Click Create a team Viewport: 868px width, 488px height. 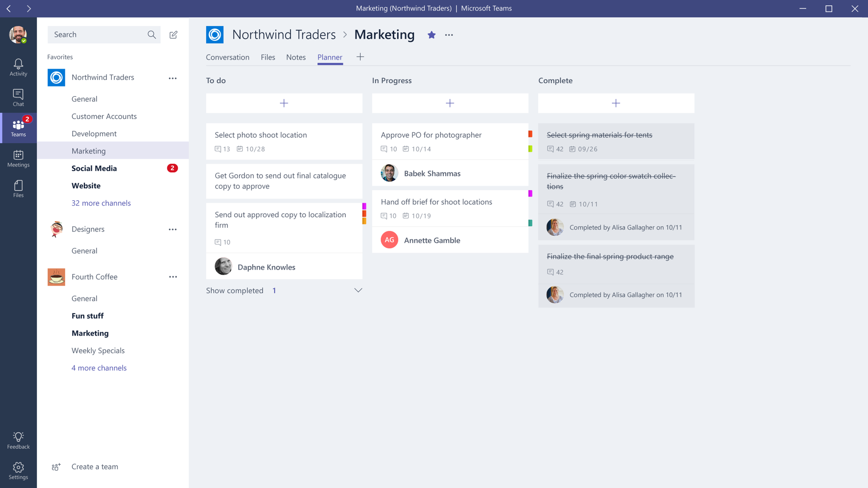pyautogui.click(x=95, y=466)
